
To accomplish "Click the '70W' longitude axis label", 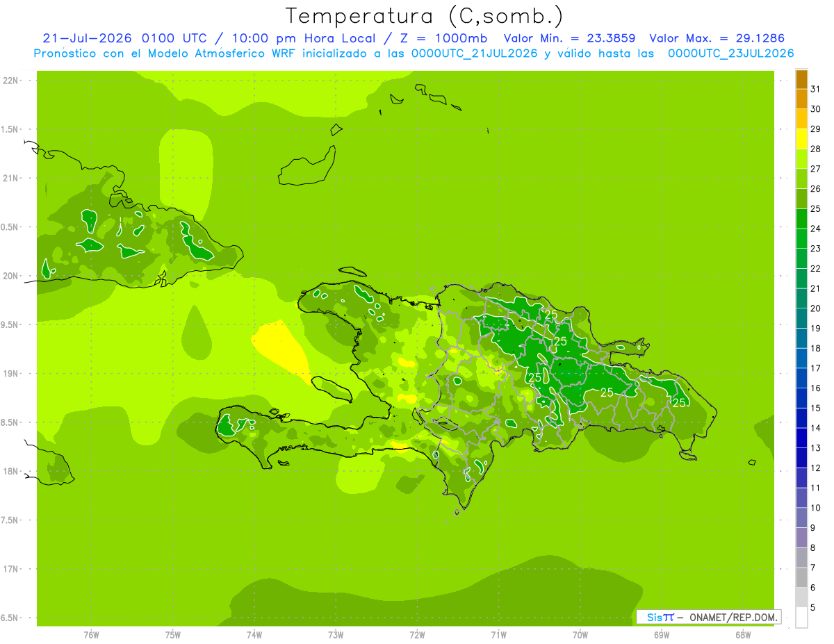I will tap(580, 635).
